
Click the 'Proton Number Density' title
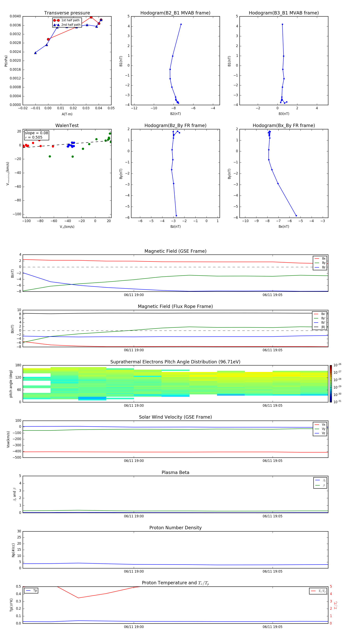(x=175, y=528)
